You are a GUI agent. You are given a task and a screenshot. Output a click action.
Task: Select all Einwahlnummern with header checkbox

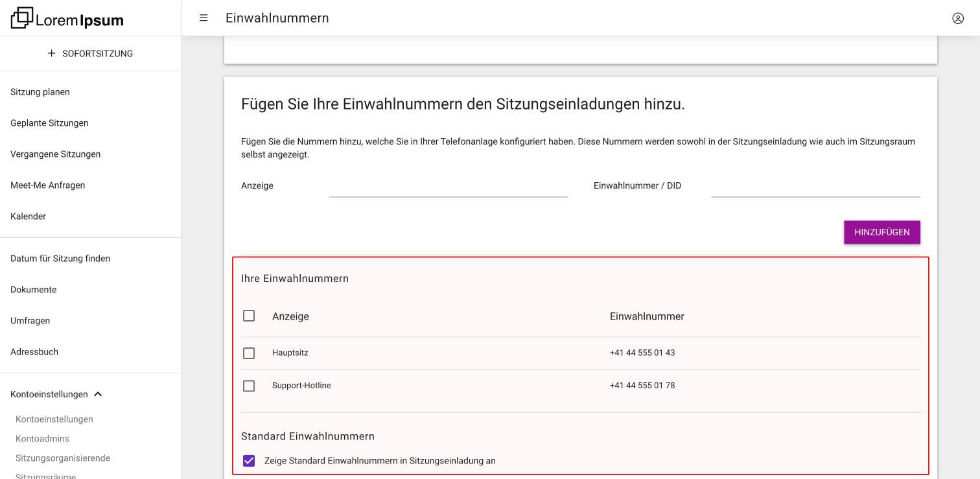[x=249, y=316]
